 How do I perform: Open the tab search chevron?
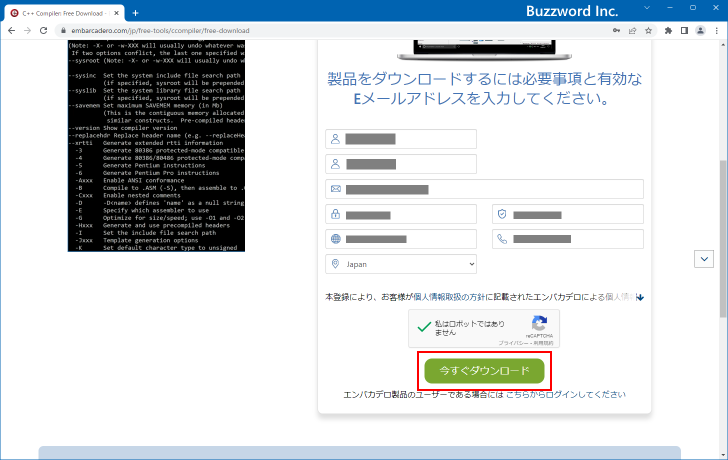[647, 8]
